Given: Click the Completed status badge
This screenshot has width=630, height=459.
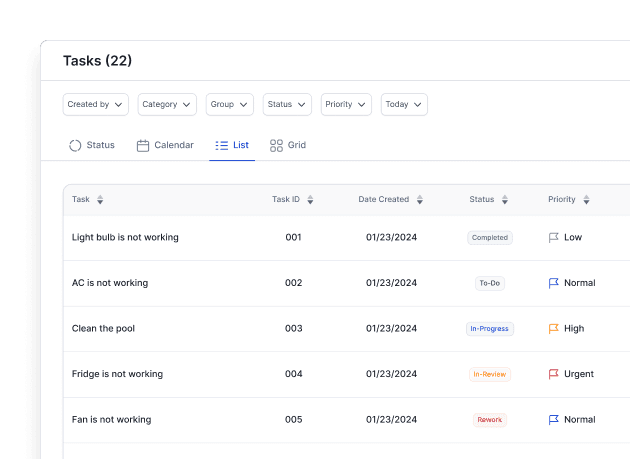Looking at the screenshot, I should (x=490, y=238).
